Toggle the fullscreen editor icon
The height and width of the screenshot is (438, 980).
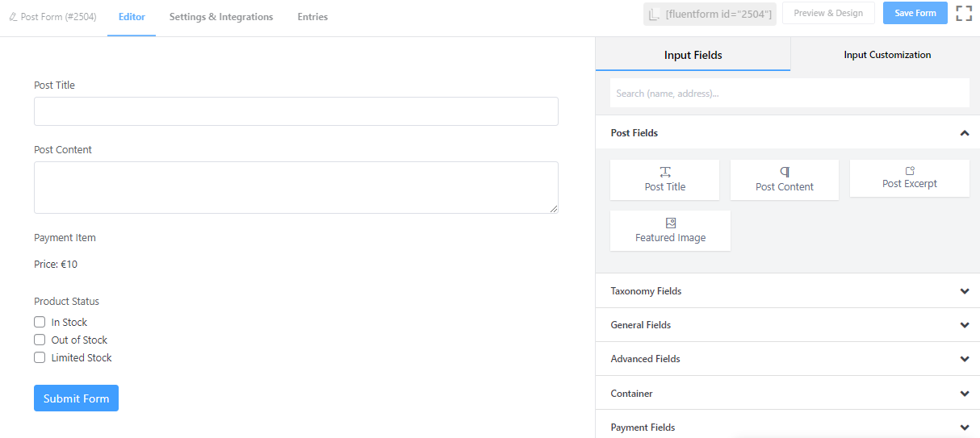pos(964,14)
